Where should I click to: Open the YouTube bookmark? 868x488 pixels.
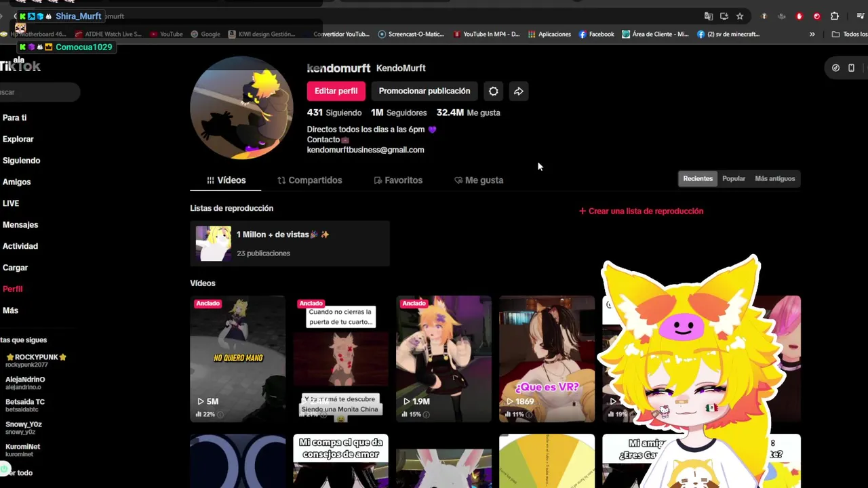click(167, 34)
